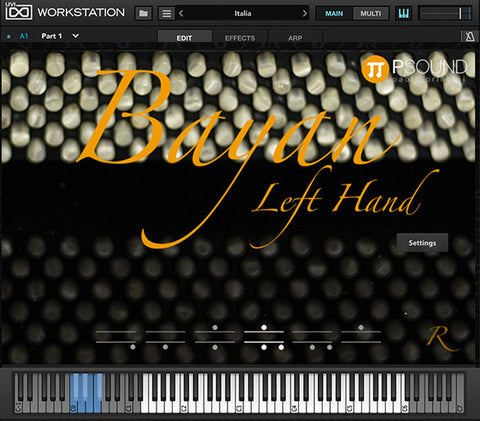480x421 pixels.
Task: Open the A1 part selector
Action: coord(24,36)
